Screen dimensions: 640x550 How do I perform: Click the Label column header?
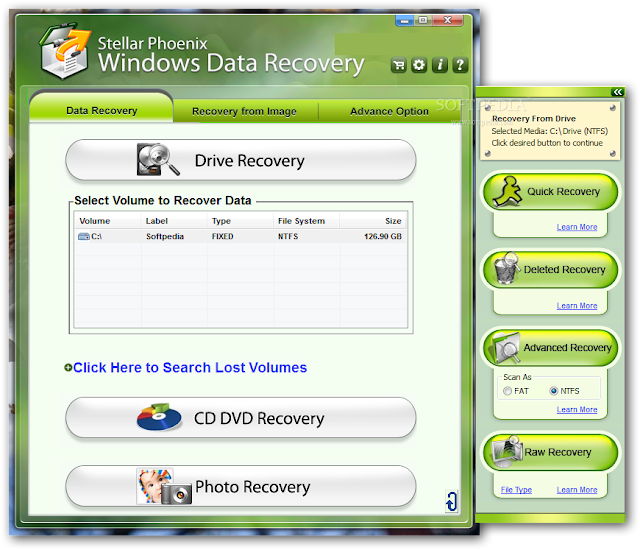point(174,221)
